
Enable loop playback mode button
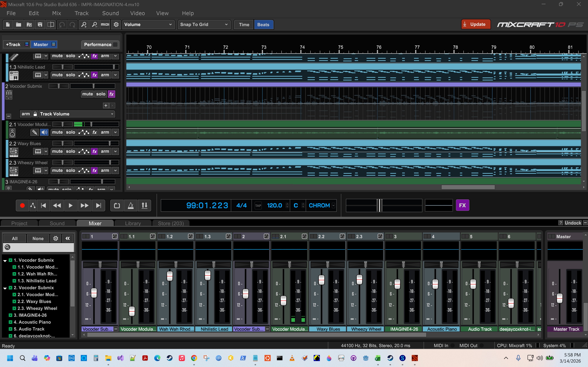click(x=117, y=206)
